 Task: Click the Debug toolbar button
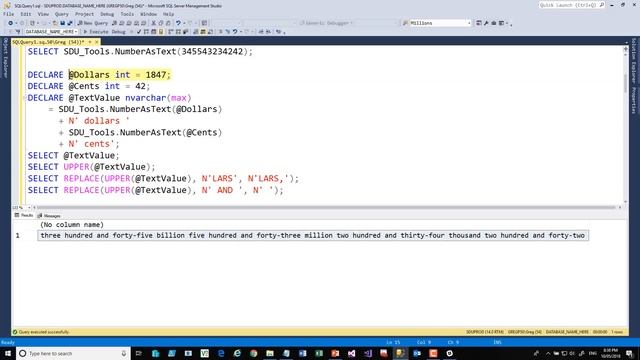coord(118,31)
